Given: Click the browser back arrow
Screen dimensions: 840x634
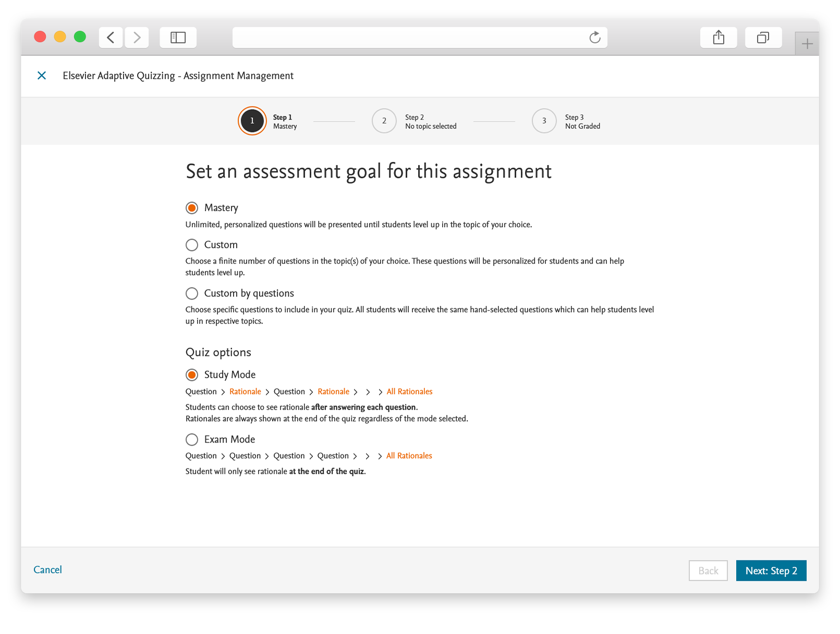Looking at the screenshot, I should coord(111,38).
